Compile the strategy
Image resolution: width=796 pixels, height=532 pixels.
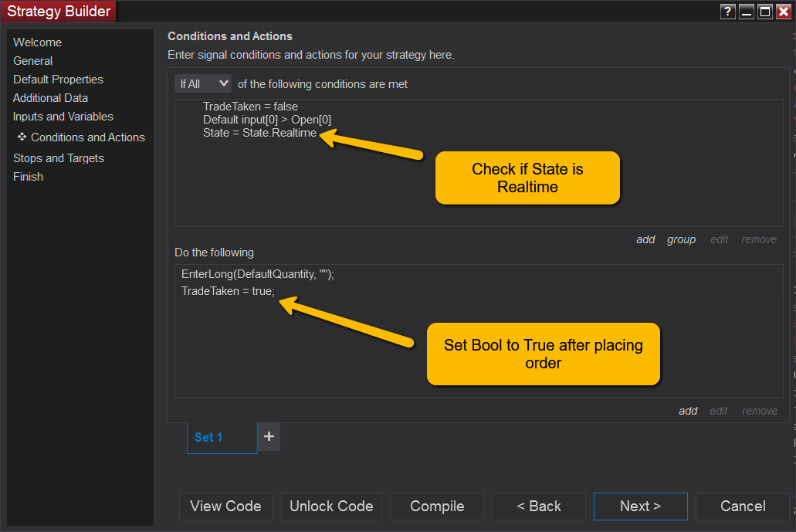tap(437, 507)
